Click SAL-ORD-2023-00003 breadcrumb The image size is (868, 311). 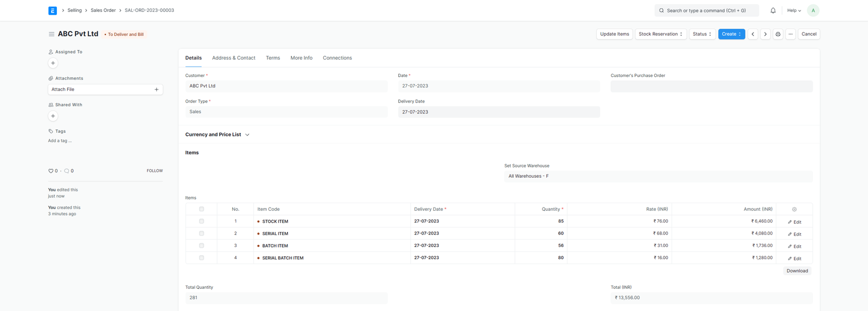click(x=149, y=10)
